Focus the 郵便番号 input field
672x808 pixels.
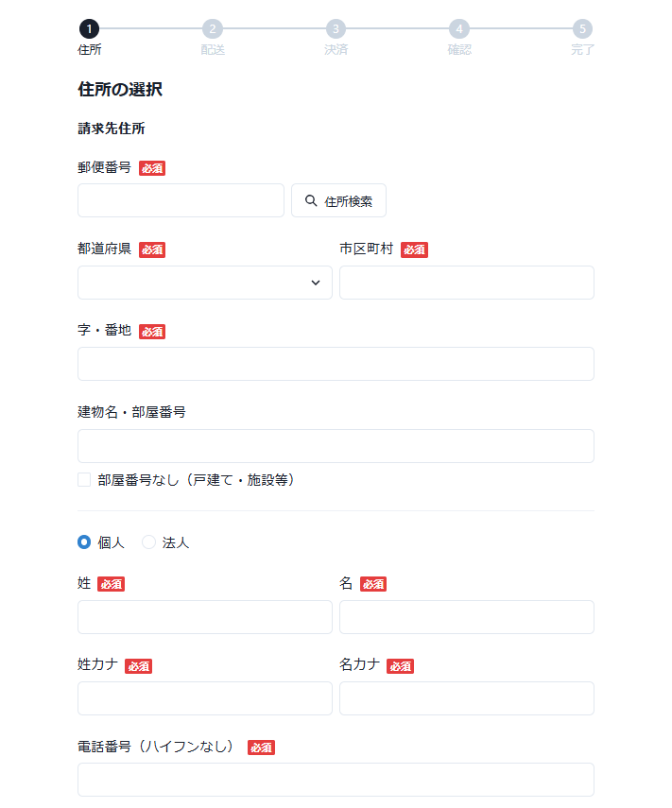point(181,200)
